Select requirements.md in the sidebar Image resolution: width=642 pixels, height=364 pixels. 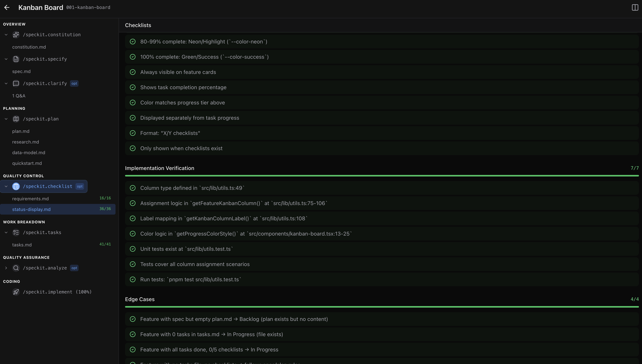(x=30, y=199)
